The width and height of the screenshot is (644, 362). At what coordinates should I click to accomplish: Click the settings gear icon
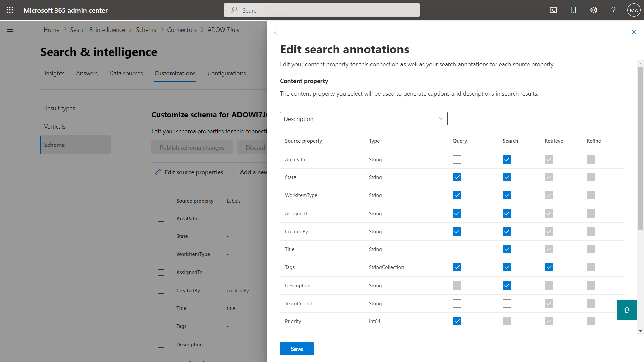pos(594,10)
